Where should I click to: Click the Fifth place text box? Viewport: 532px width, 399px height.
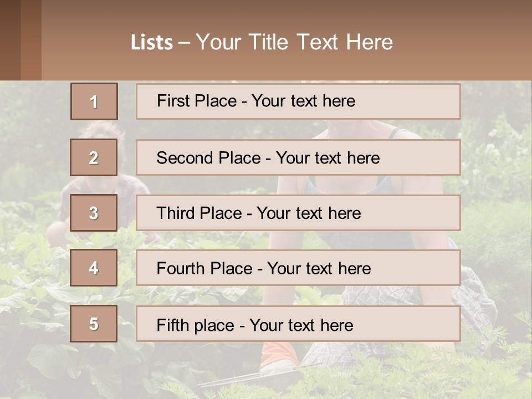[298, 324]
